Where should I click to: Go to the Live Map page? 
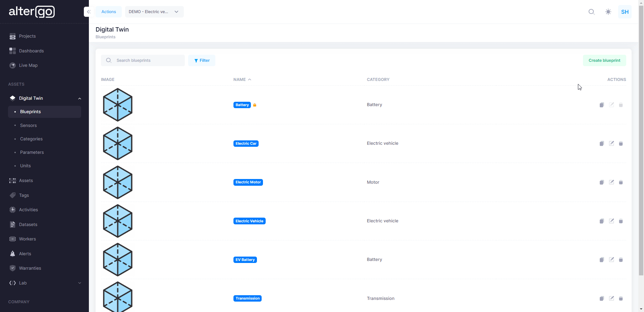coord(28,65)
